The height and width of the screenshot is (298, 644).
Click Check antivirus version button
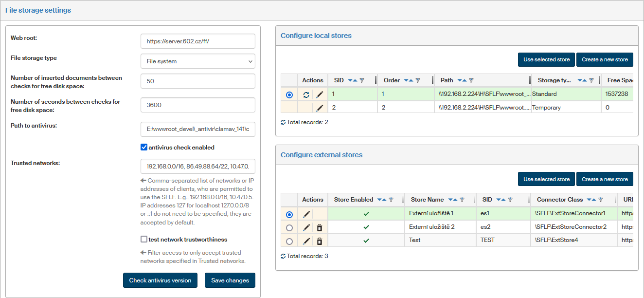pos(161,280)
